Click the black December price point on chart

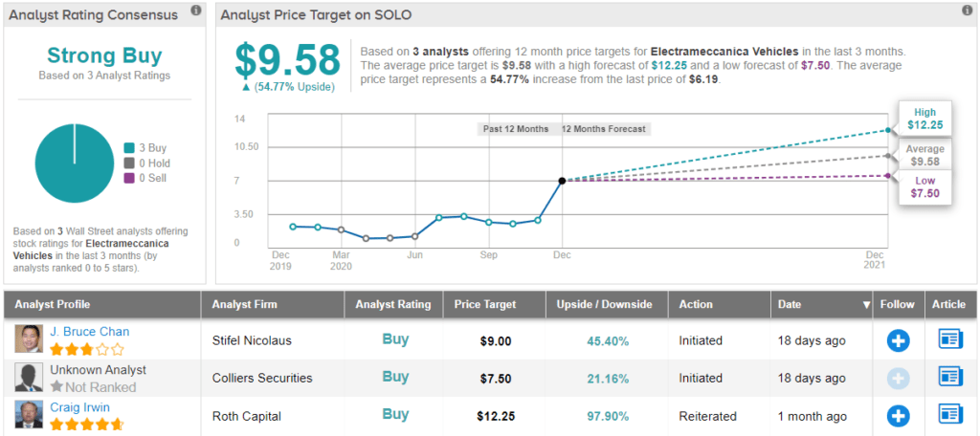point(562,180)
